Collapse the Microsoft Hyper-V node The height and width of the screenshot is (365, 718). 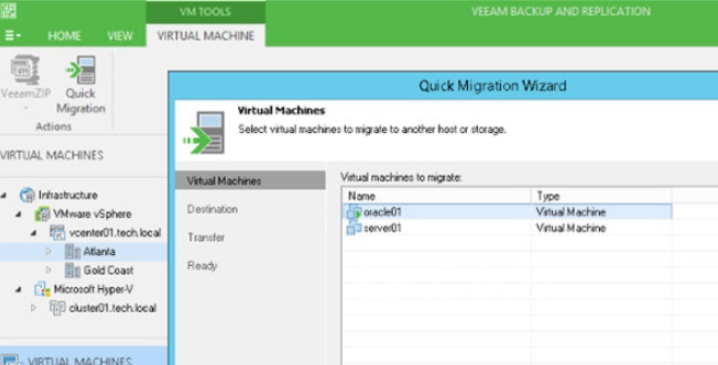[19, 289]
